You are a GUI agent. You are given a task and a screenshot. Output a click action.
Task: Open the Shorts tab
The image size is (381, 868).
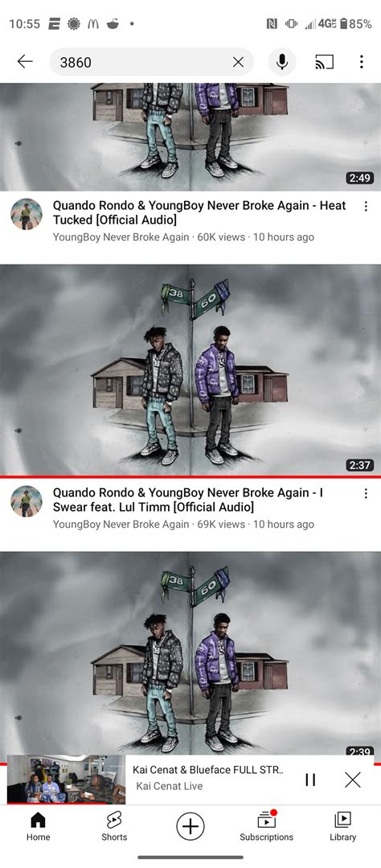[114, 826]
